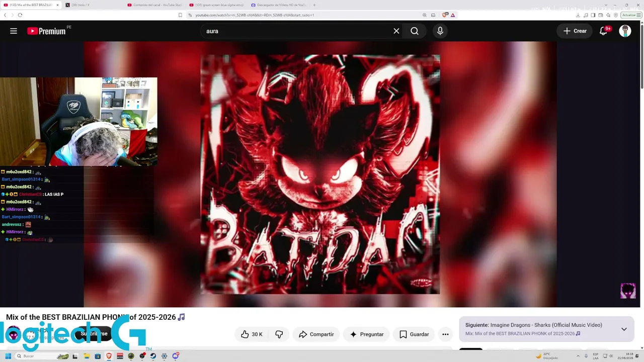Image resolution: width=644 pixels, height=362 pixels.
Task: Open the Discord taskbar icon
Action: coord(175,356)
